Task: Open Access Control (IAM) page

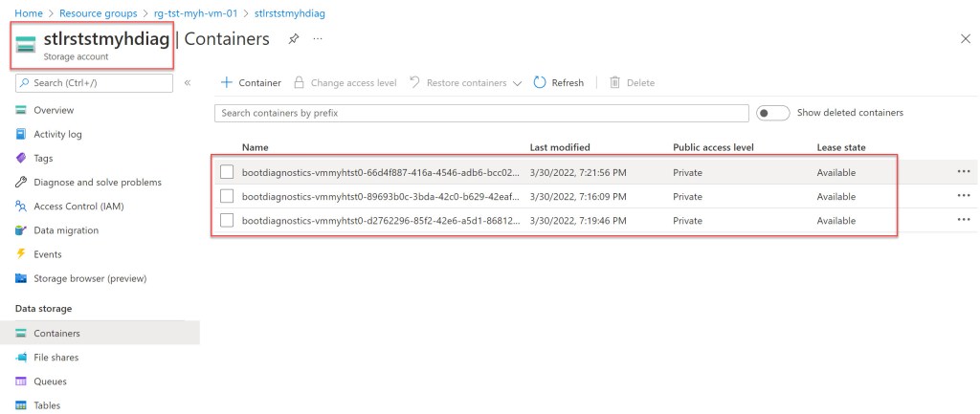Action: tap(78, 206)
